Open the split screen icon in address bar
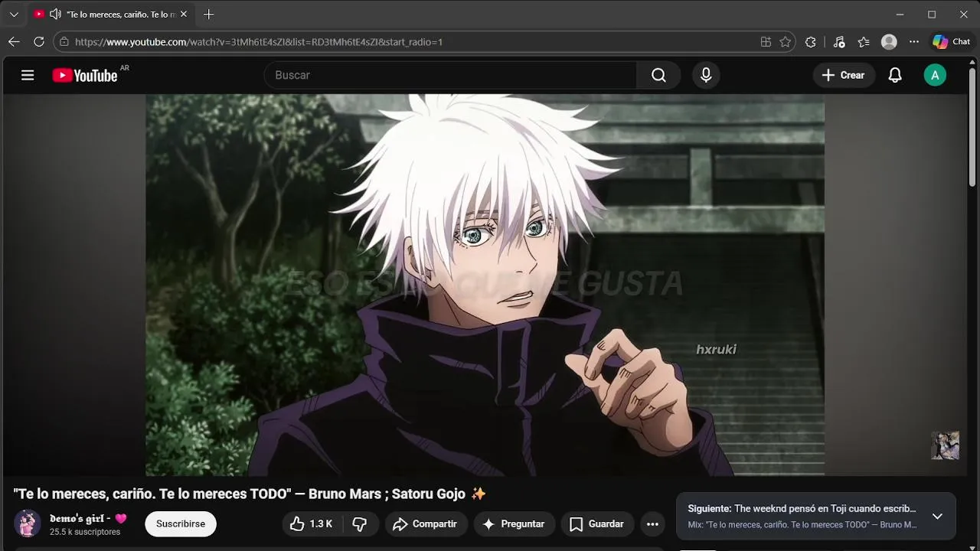The height and width of the screenshot is (551, 980). click(x=766, y=42)
